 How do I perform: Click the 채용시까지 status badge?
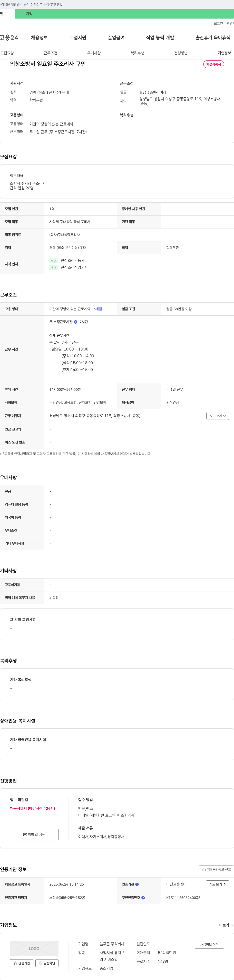[x=214, y=64]
